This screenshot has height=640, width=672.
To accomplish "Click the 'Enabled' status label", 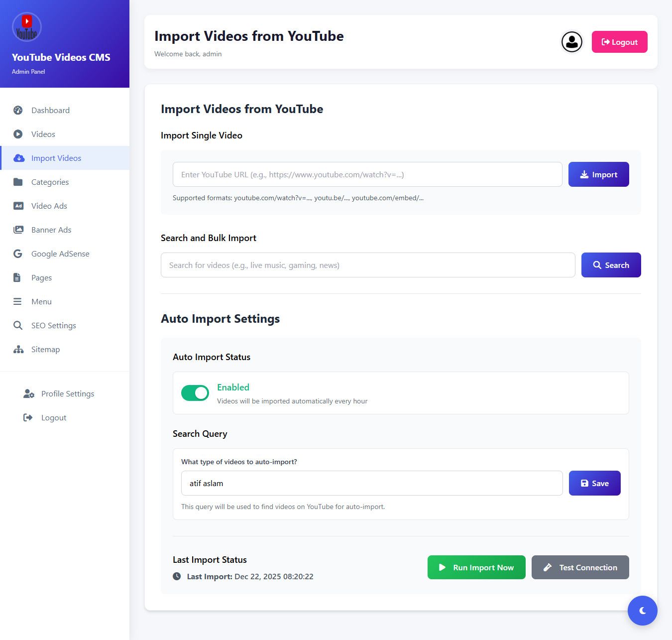I will coord(233,387).
